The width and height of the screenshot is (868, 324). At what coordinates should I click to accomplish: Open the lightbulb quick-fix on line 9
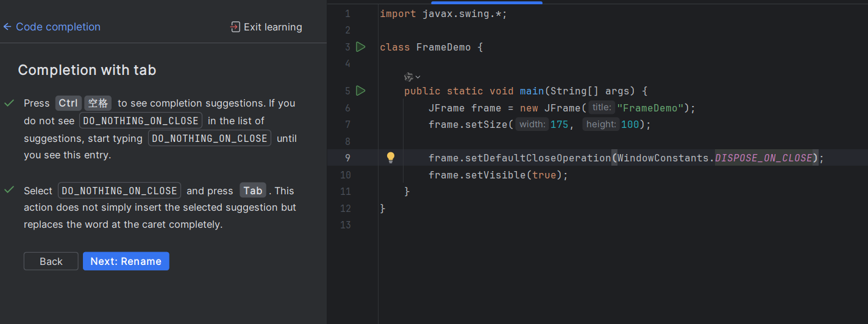pyautogui.click(x=391, y=158)
